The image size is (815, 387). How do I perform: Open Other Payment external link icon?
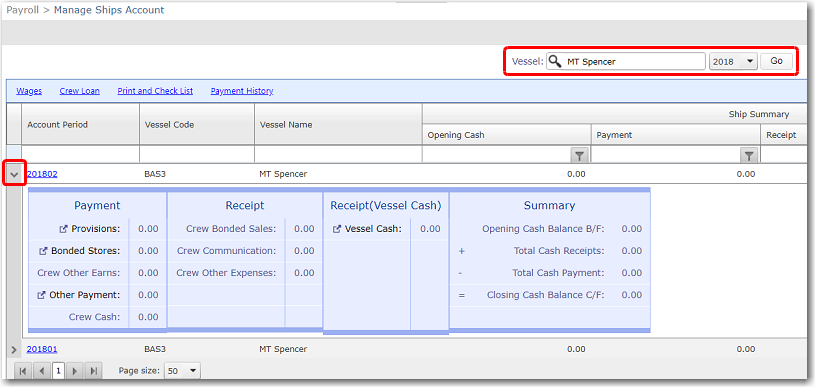[x=42, y=295]
